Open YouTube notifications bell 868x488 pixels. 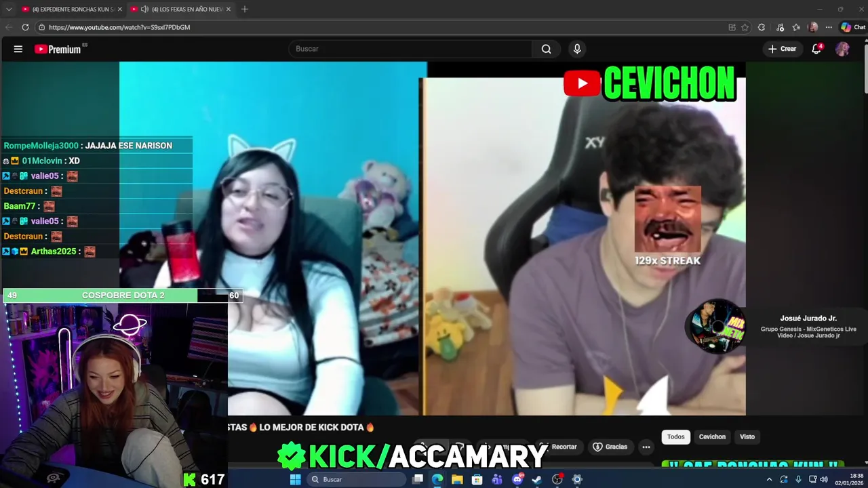click(817, 49)
